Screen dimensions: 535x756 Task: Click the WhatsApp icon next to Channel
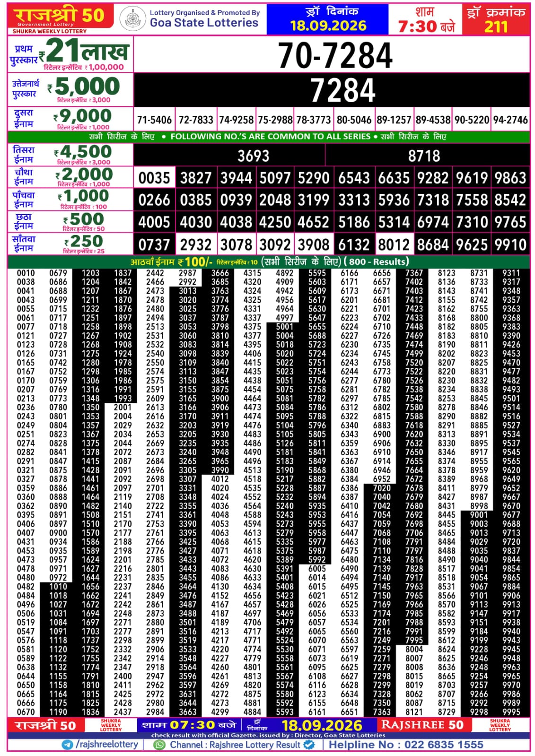(x=160, y=745)
